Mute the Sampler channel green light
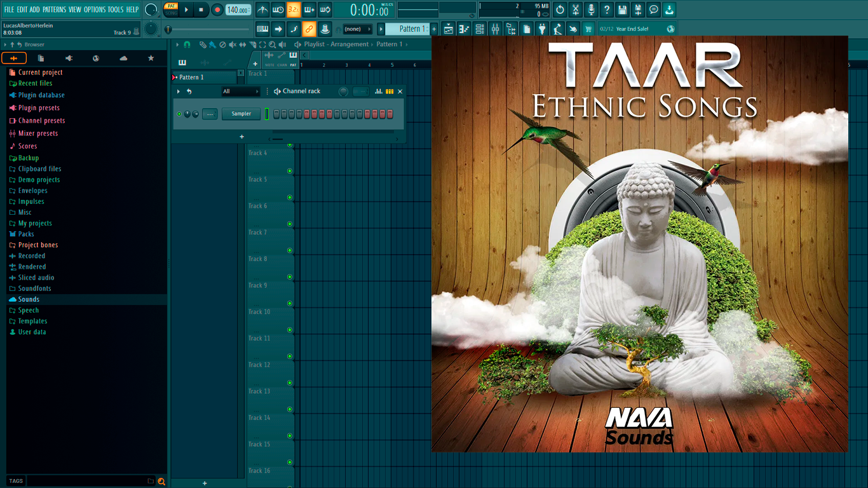Image resolution: width=868 pixels, height=488 pixels. point(180,114)
